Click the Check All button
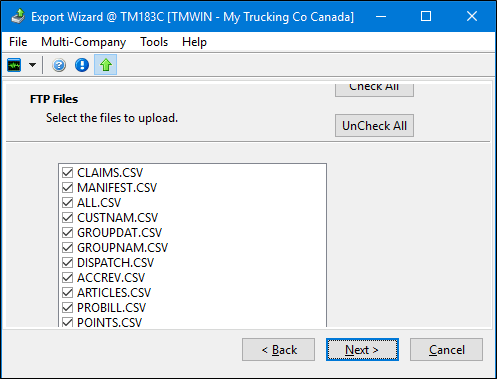This screenshot has width=497, height=379. click(x=374, y=90)
